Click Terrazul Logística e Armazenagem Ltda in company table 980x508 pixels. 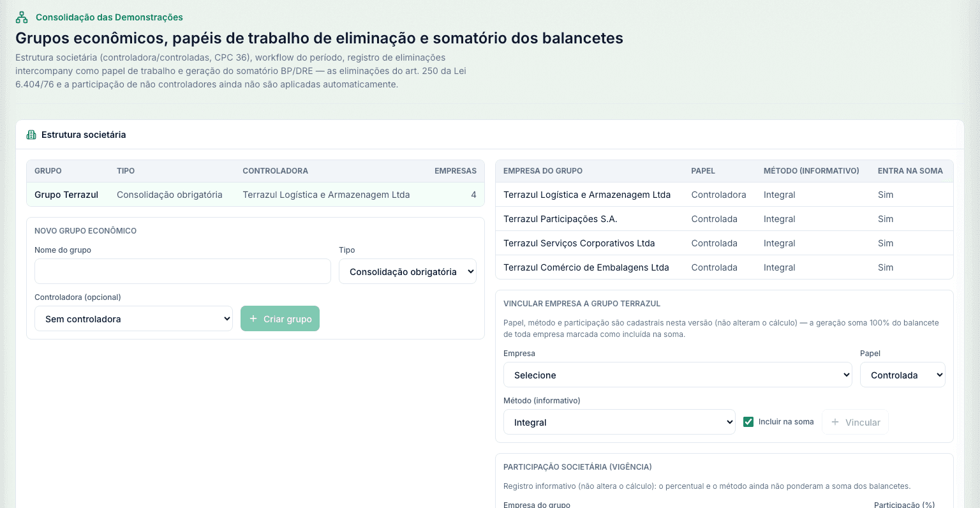587,195
